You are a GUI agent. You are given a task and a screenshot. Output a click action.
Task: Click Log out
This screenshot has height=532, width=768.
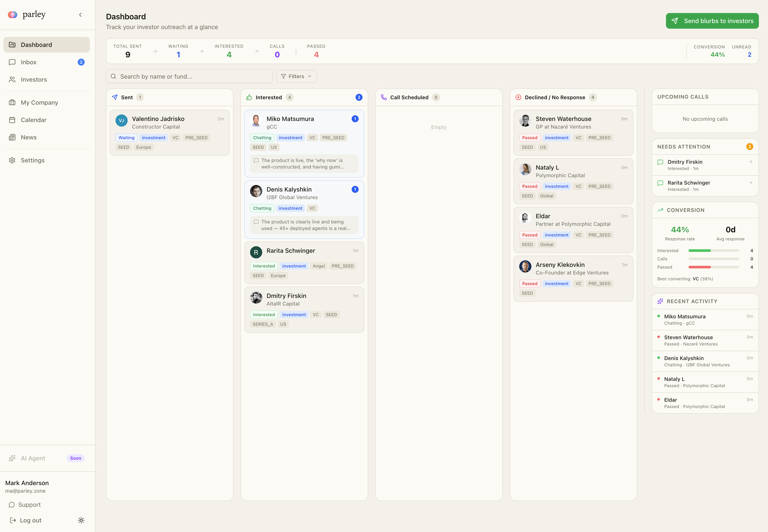coord(26,520)
